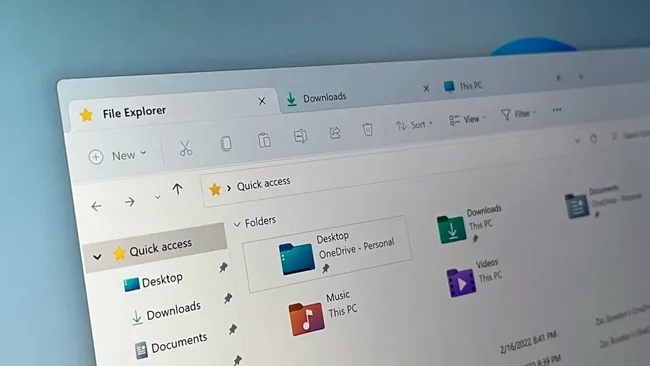Select Documents in navigation pane
The image size is (650, 366).
point(171,345)
